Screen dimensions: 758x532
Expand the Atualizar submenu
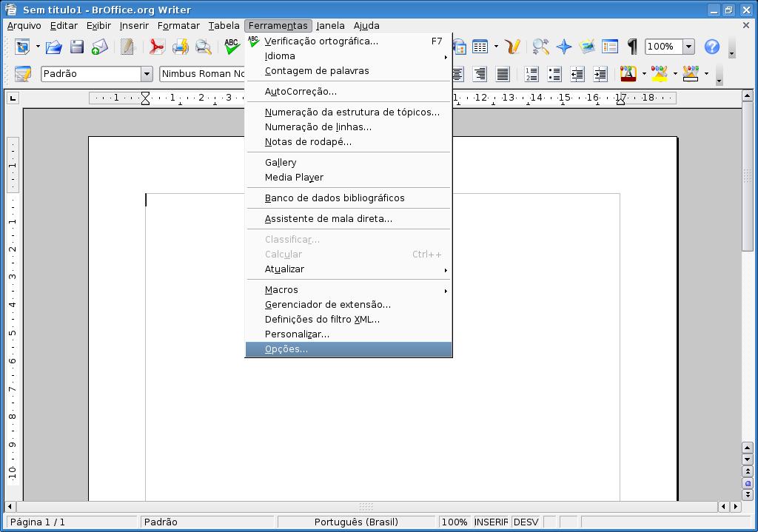[349, 269]
